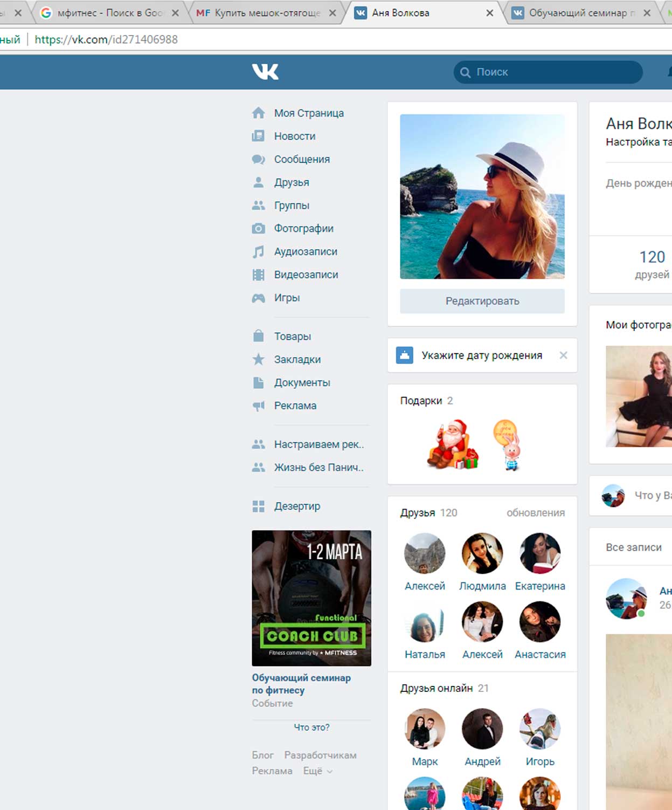The image size is (672, 810).
Task: Click the Реклама footer link
Action: pyautogui.click(x=272, y=771)
